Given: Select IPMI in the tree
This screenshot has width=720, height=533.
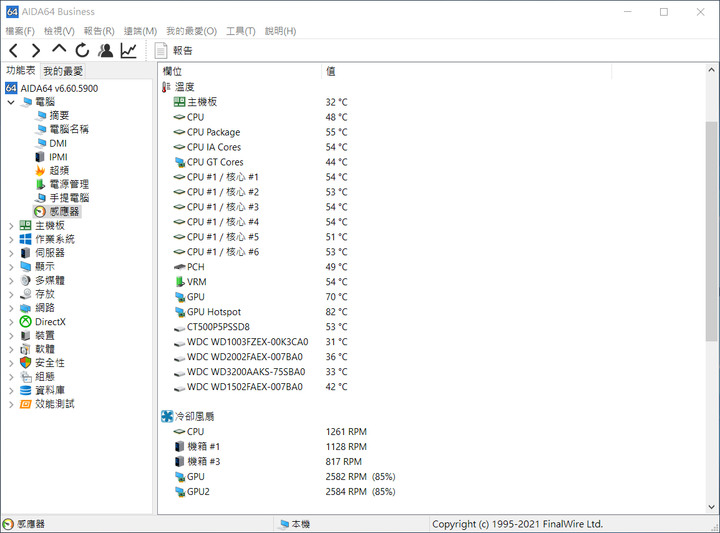Looking at the screenshot, I should click(x=58, y=157).
